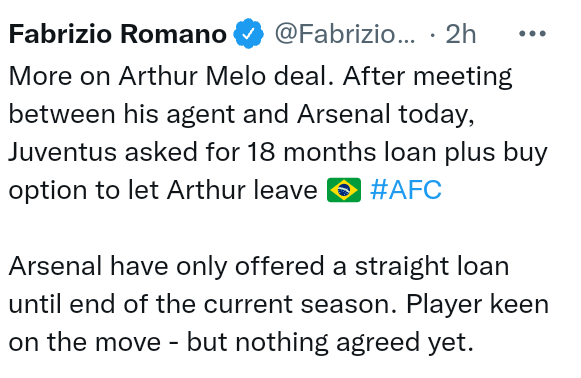Open the #AFC hashtag link
Viewport: 581px width, 378px height.
[x=406, y=190]
